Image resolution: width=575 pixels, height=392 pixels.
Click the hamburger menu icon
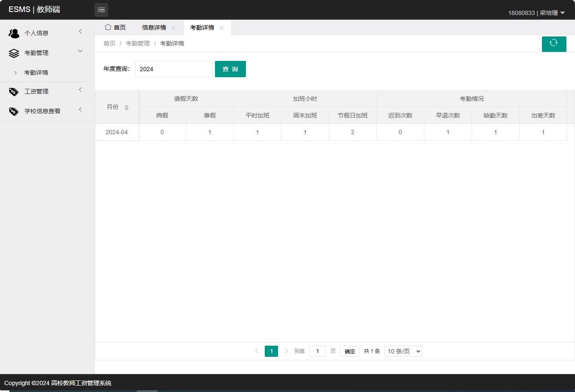101,9
